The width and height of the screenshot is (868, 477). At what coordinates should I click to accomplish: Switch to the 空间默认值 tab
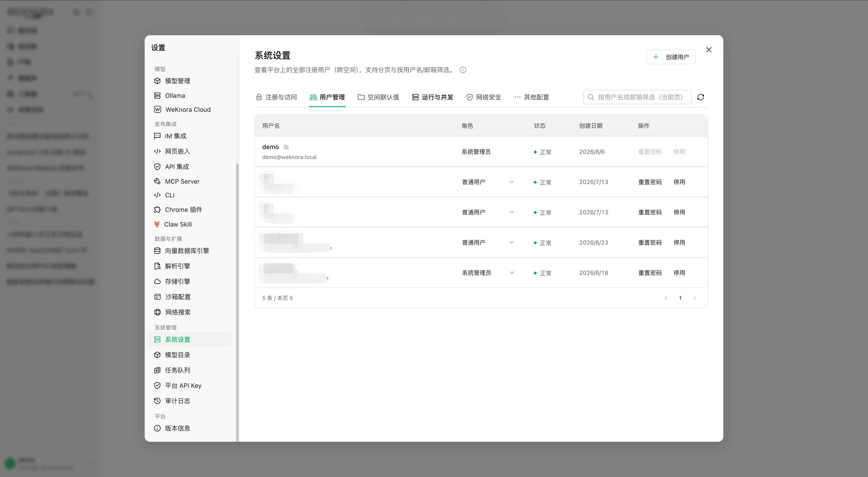(x=378, y=97)
